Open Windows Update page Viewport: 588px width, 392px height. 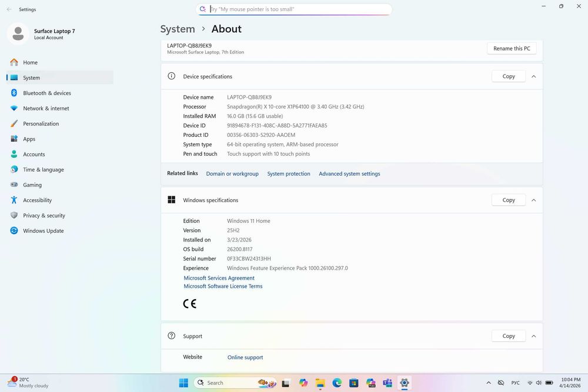click(60, 231)
